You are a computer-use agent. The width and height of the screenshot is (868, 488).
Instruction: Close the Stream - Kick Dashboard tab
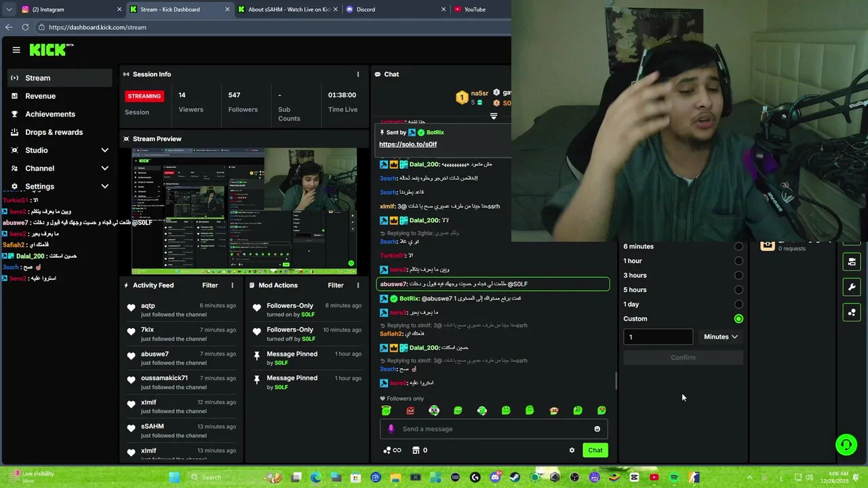(x=228, y=9)
